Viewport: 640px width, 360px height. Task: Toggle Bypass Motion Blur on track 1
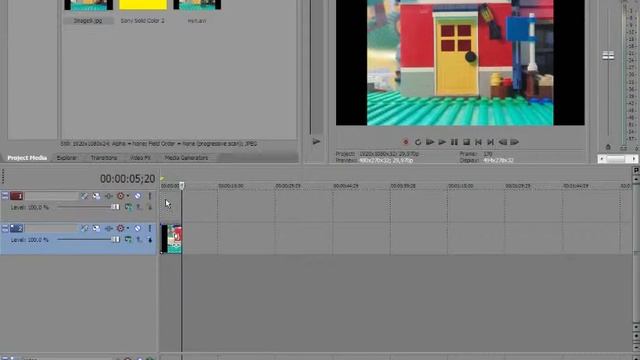tap(84, 196)
